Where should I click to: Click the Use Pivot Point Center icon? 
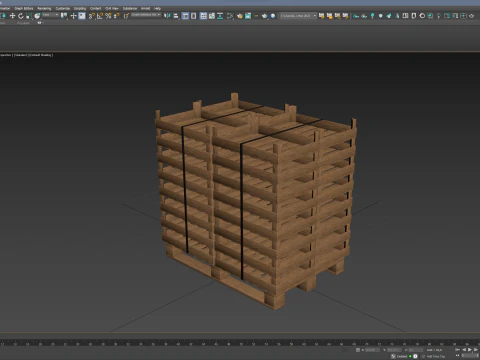[64, 16]
